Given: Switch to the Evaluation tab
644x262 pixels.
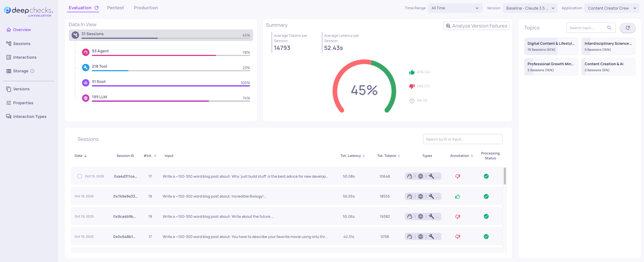Looking at the screenshot, I should coord(80,8).
